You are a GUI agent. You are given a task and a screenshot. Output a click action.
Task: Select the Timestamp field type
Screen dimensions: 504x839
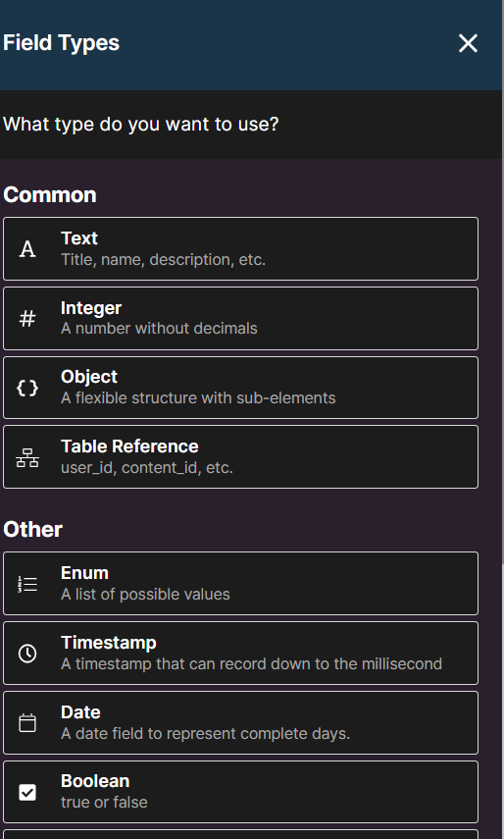[240, 653]
